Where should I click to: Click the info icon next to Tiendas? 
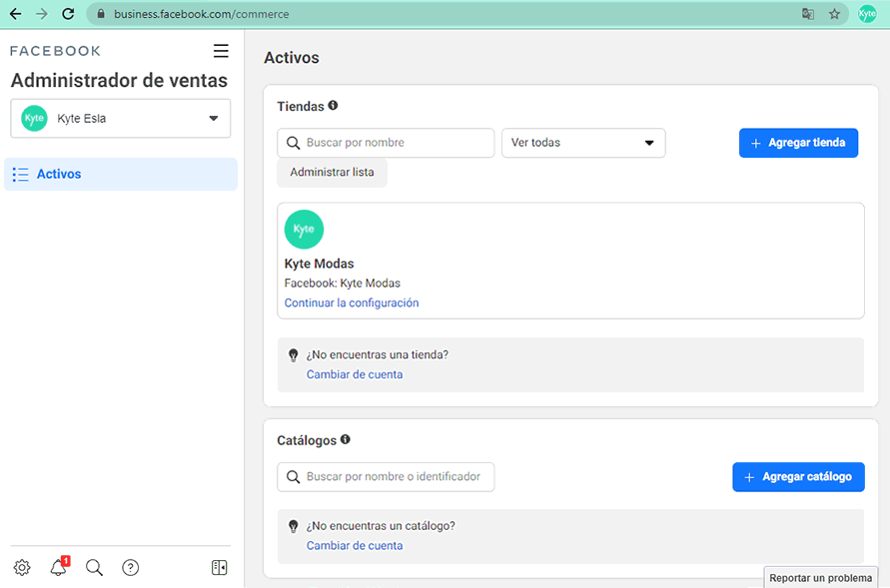coord(334,106)
